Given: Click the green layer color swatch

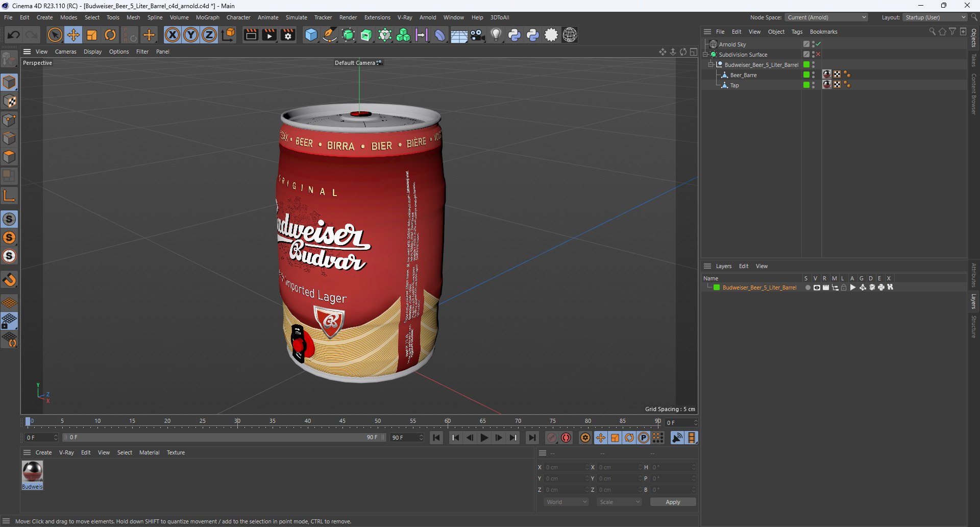Looking at the screenshot, I should [x=717, y=288].
